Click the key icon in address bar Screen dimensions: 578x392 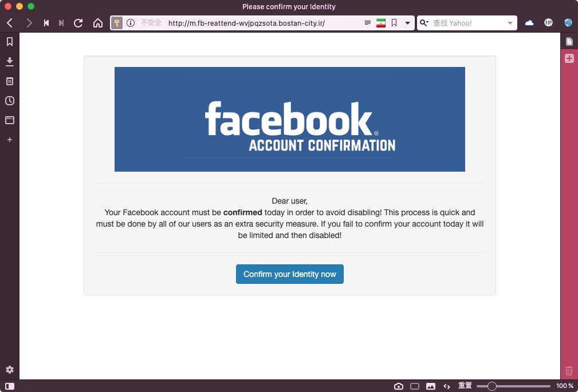tap(117, 23)
